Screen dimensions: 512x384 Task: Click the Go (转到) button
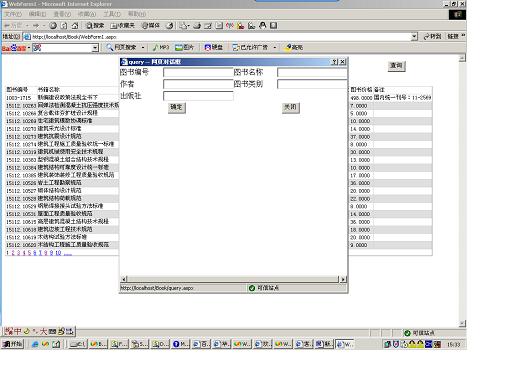coord(433,36)
